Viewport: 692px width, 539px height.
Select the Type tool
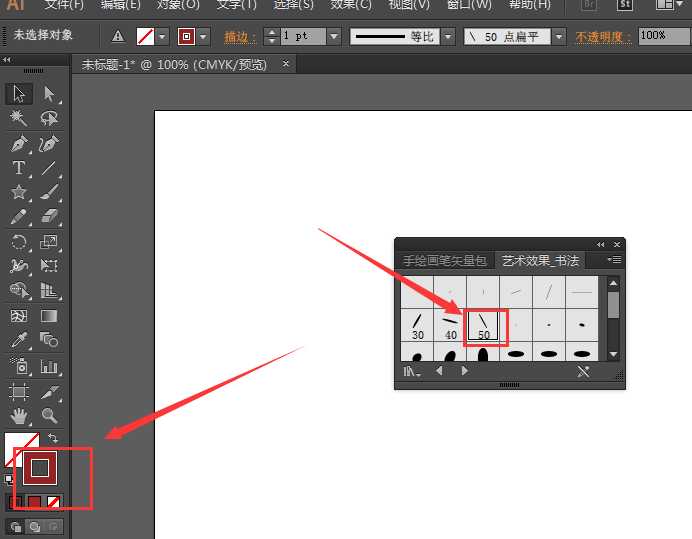[x=18, y=168]
